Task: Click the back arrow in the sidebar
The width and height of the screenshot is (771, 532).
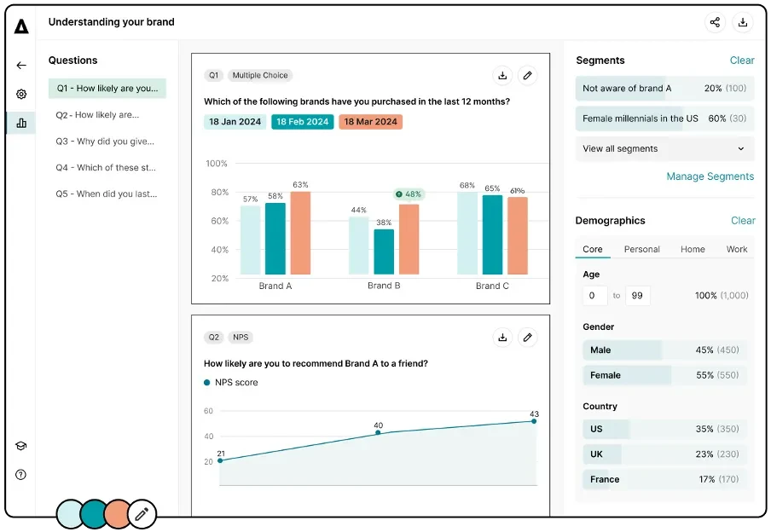Action: coord(20,65)
